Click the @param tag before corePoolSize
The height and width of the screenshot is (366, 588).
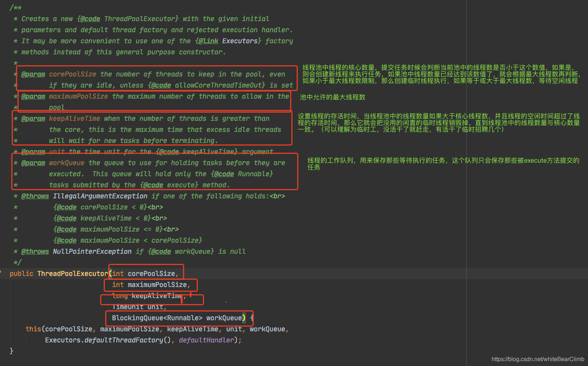(33, 74)
